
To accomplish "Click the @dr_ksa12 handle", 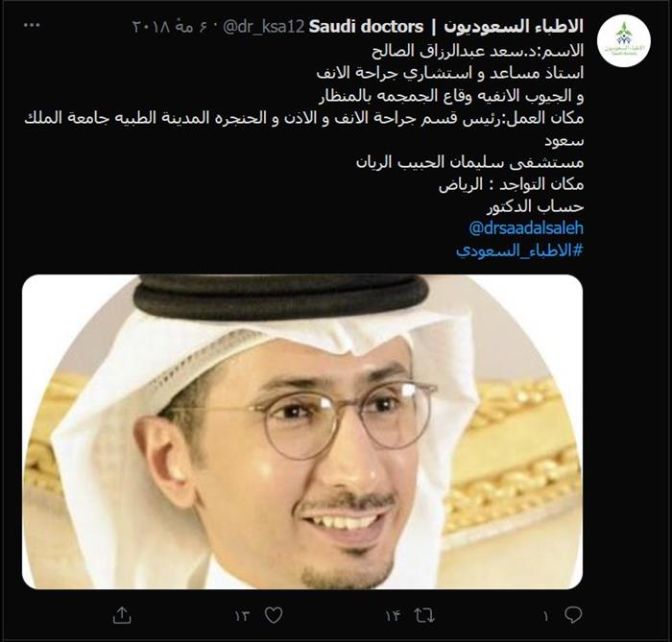I will tap(264, 27).
